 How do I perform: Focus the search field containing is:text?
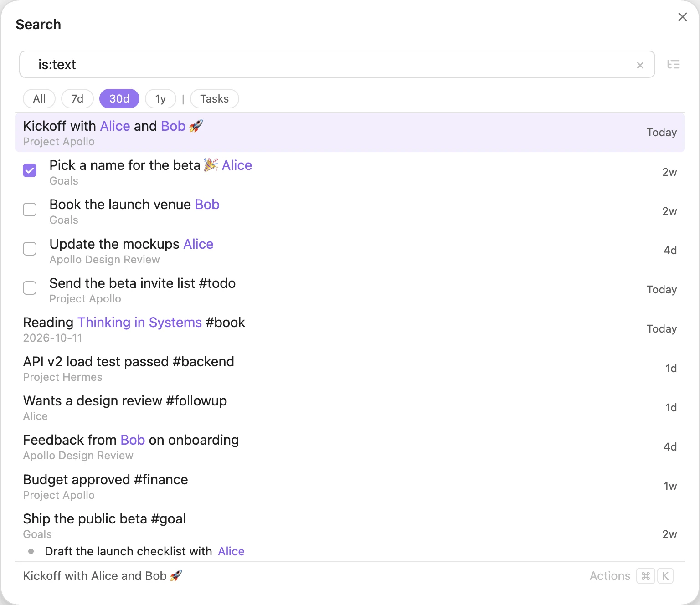(x=337, y=64)
